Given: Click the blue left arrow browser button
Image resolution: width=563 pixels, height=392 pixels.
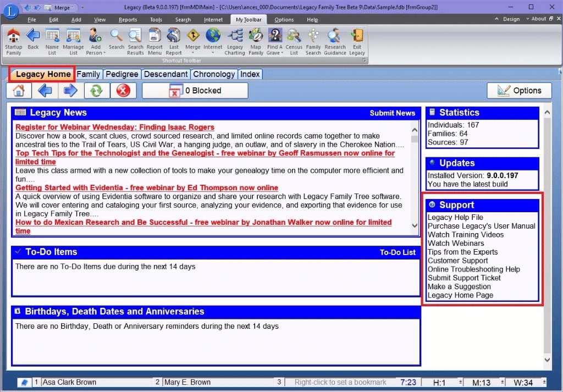Looking at the screenshot, I should 45,91.
